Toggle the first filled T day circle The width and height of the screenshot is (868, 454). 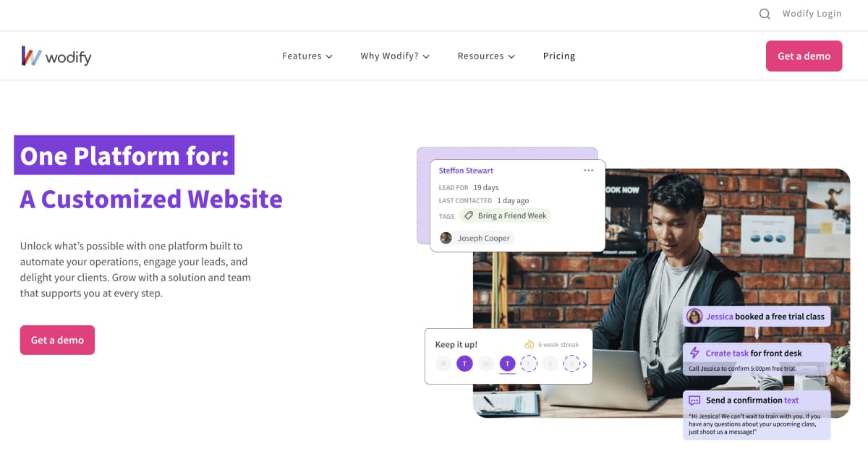click(464, 364)
